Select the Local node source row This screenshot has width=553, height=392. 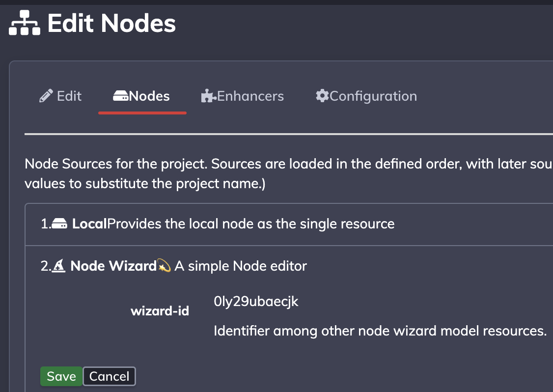tap(289, 224)
